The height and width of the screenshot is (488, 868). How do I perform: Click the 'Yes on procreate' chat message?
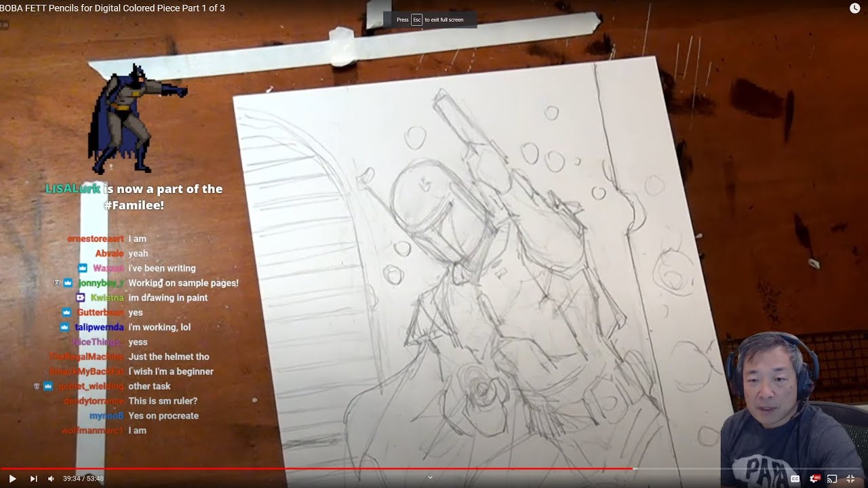pos(163,415)
